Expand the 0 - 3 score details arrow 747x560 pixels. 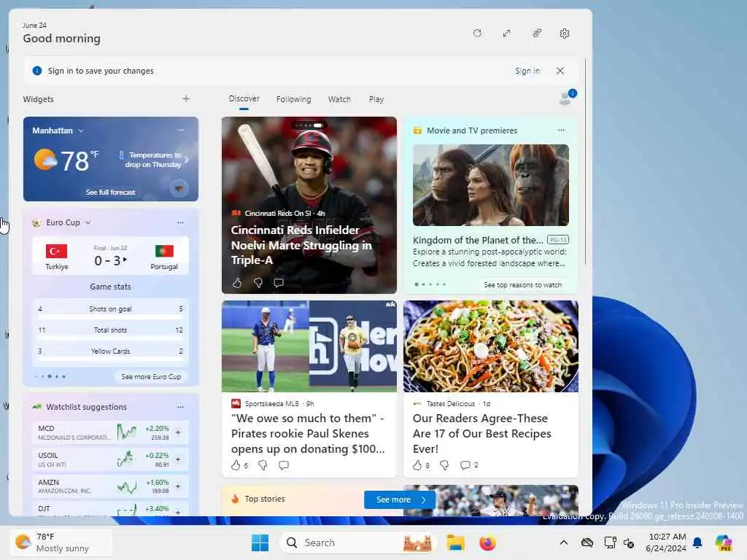click(x=125, y=260)
